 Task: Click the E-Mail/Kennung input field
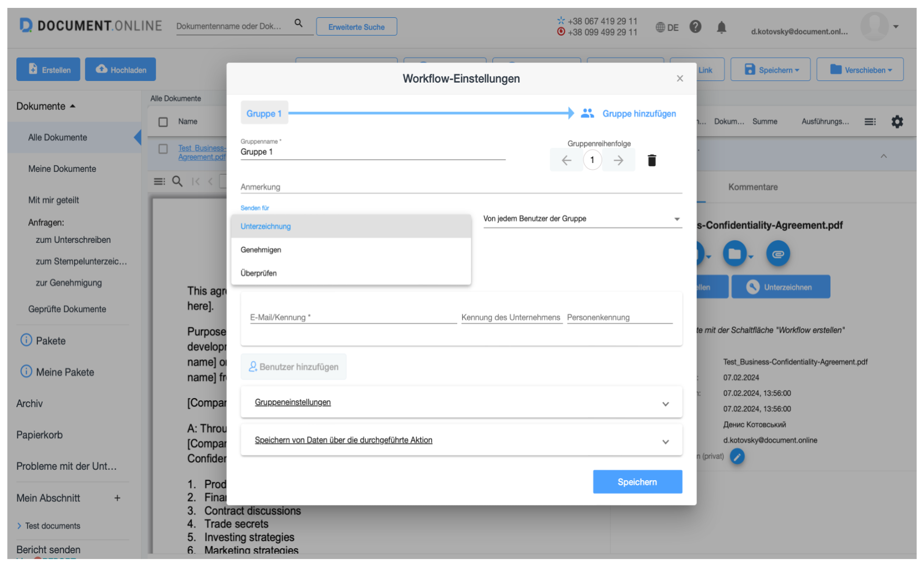point(352,318)
